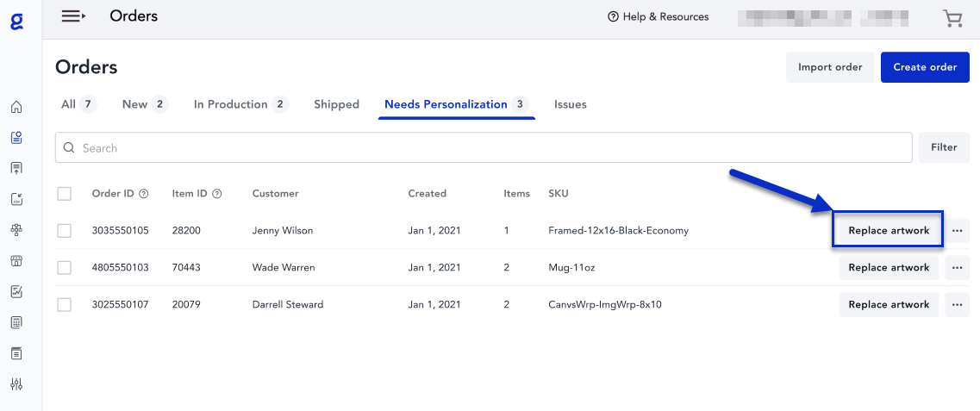
Task: Click the help icon beside Order ID
Action: tap(144, 194)
